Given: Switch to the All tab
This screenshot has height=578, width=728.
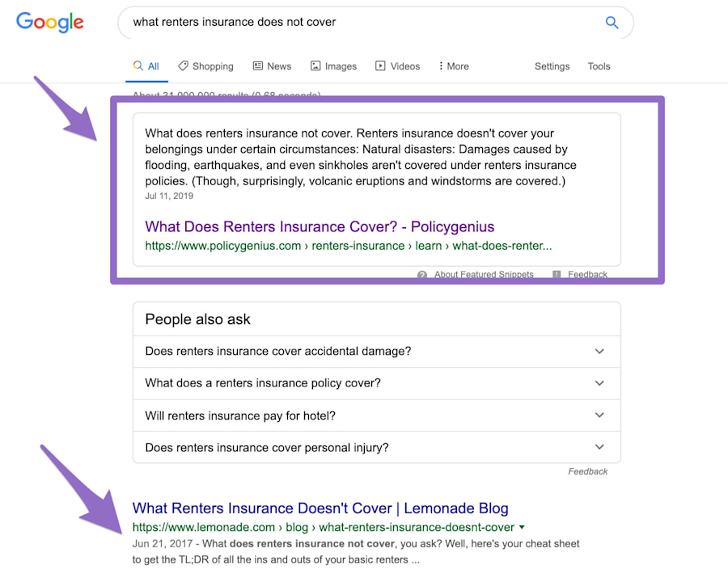Looking at the screenshot, I should coord(146,65).
